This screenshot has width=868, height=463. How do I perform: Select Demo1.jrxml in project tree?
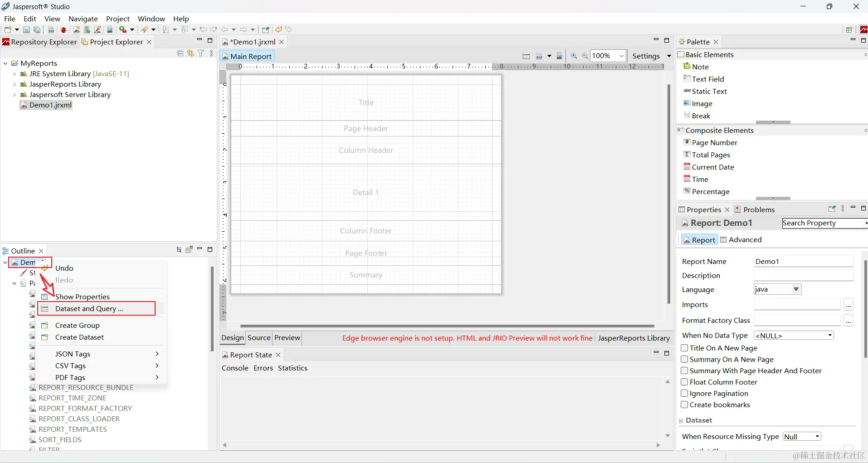click(x=46, y=105)
